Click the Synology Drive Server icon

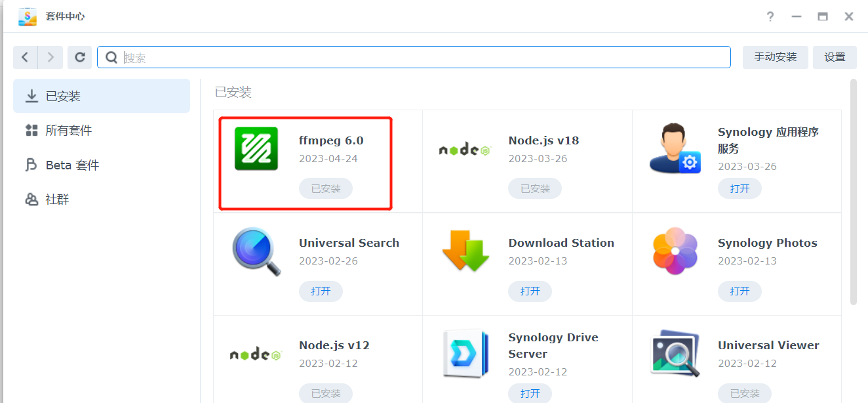pyautogui.click(x=465, y=354)
